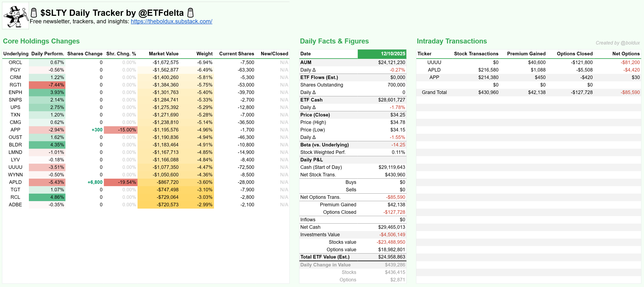Click APLD's -19.54% share change cell
The height and width of the screenshot is (287, 644).
click(x=121, y=182)
